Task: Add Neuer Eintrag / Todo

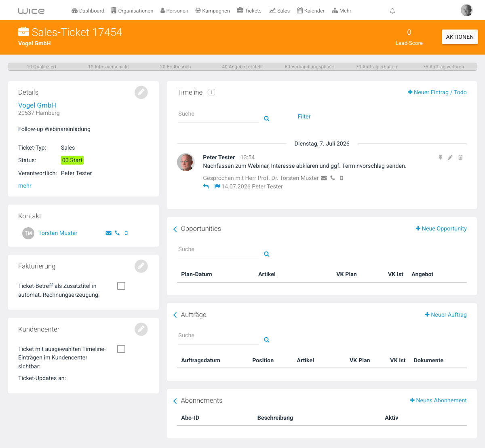Action: (x=437, y=92)
